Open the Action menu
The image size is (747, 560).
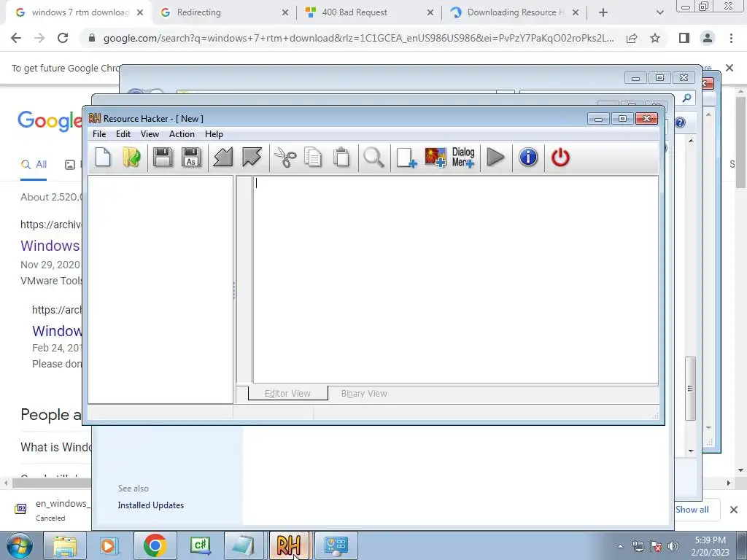click(x=182, y=134)
